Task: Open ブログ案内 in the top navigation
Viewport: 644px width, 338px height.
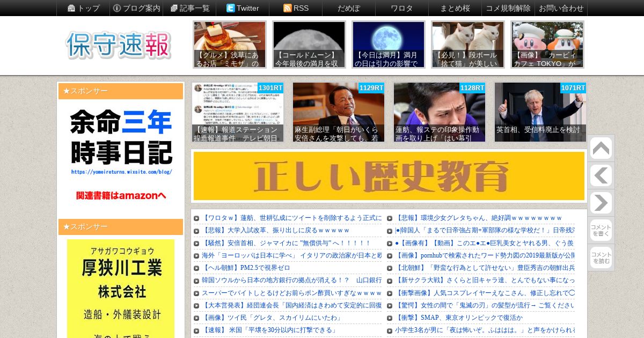Action: tap(136, 8)
